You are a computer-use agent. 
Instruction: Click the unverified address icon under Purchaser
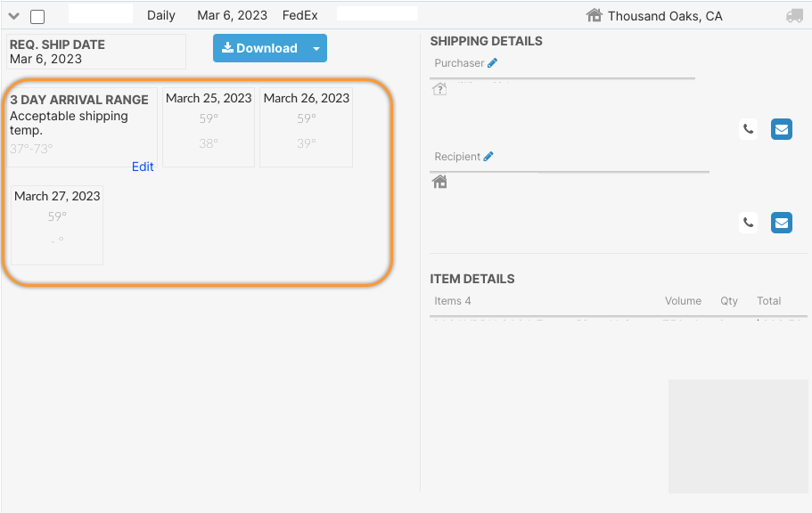point(439,89)
